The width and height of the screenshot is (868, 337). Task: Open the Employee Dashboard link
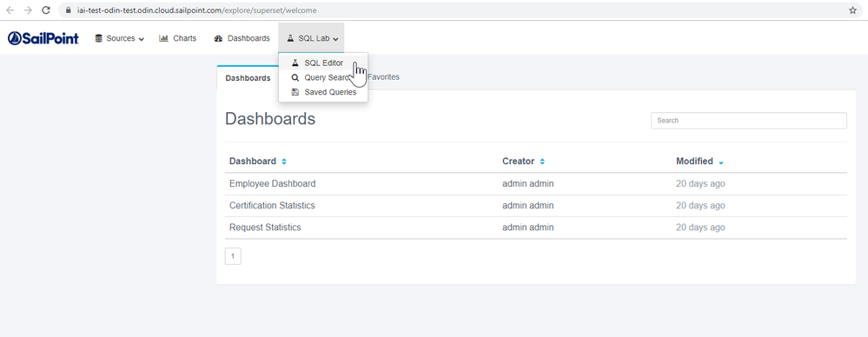pos(272,184)
